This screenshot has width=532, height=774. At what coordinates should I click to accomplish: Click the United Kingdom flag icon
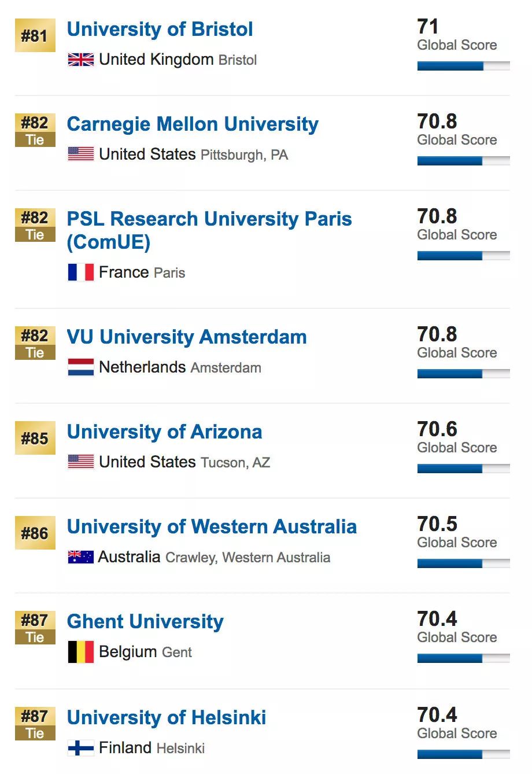(81, 60)
